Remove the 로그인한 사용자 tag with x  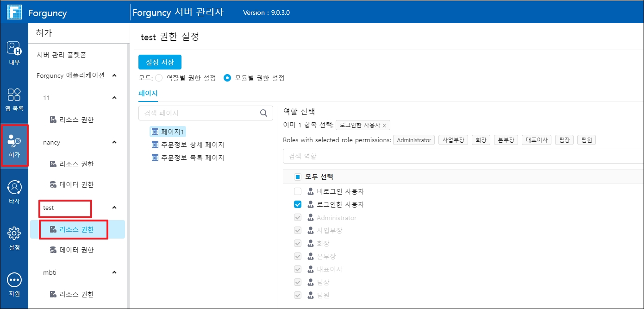click(x=384, y=126)
